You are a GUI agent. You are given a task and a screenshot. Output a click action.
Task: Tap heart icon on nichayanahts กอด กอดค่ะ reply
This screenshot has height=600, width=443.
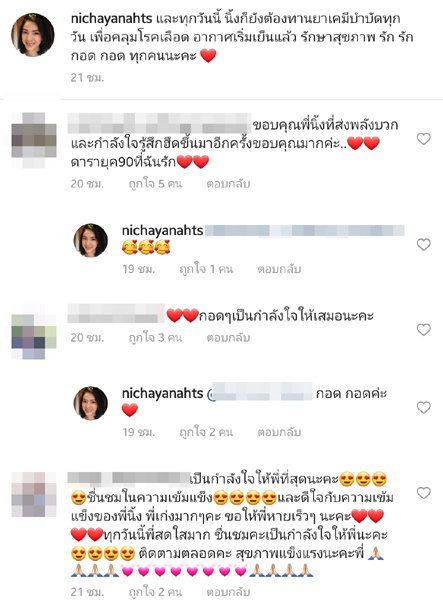(423, 408)
